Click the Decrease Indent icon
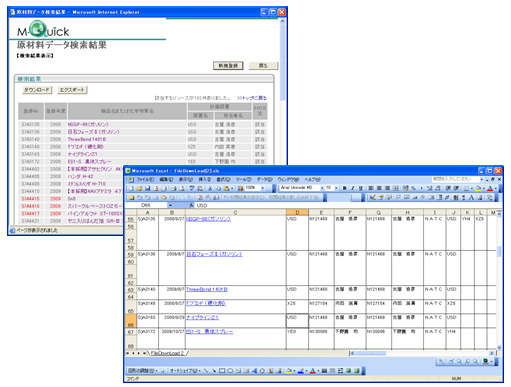 click(x=448, y=188)
